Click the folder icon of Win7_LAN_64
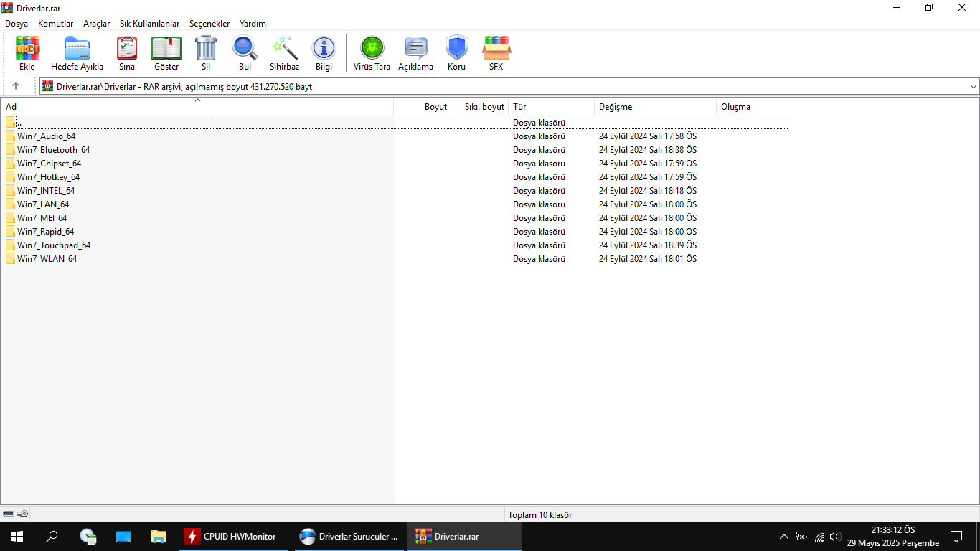The height and width of the screenshot is (551, 980). click(10, 204)
